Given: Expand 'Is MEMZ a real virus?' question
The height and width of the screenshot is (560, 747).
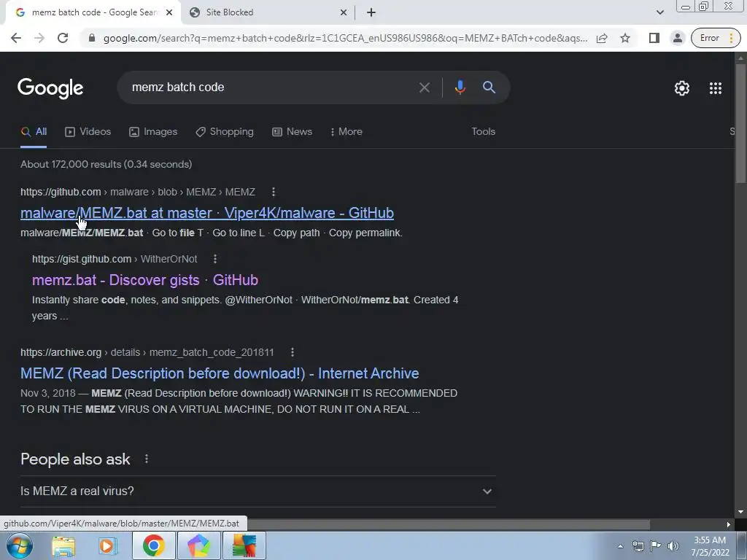Looking at the screenshot, I should click(x=258, y=491).
